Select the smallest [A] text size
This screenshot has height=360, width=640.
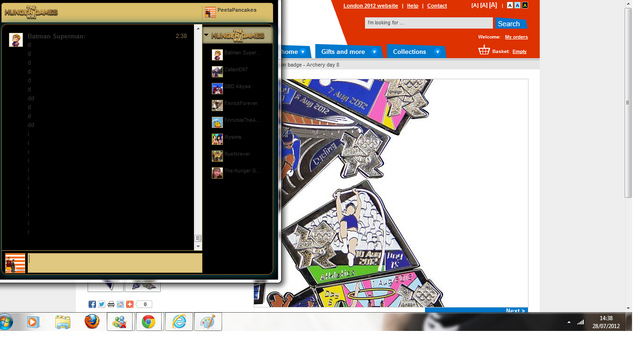pyautogui.click(x=475, y=5)
